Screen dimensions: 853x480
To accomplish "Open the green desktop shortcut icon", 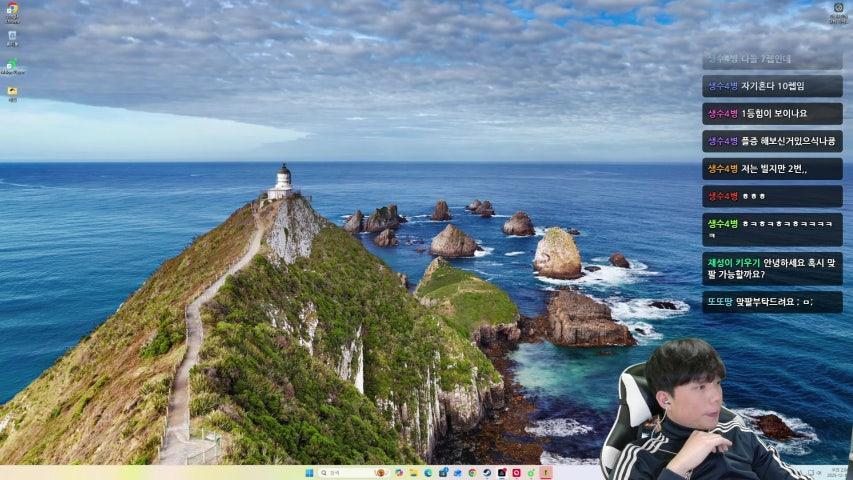I will pyautogui.click(x=12, y=66).
